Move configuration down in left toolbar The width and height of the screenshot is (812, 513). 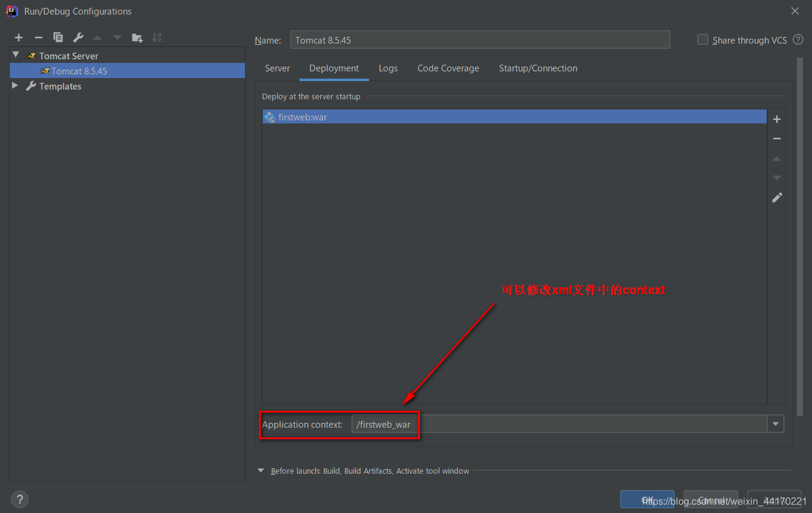tap(117, 38)
